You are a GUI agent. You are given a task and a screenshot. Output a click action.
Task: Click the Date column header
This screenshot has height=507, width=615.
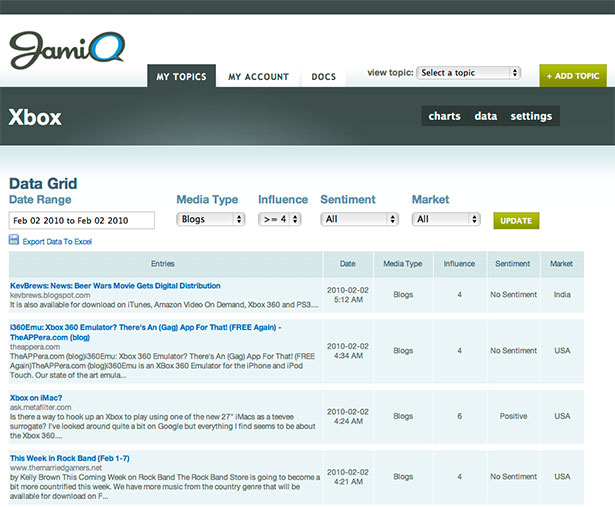pos(348,264)
